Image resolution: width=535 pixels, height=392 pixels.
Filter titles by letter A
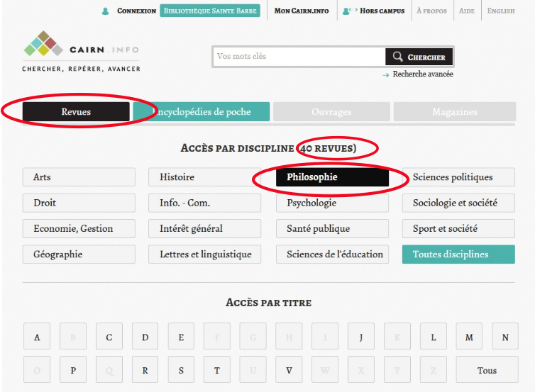pyautogui.click(x=37, y=337)
